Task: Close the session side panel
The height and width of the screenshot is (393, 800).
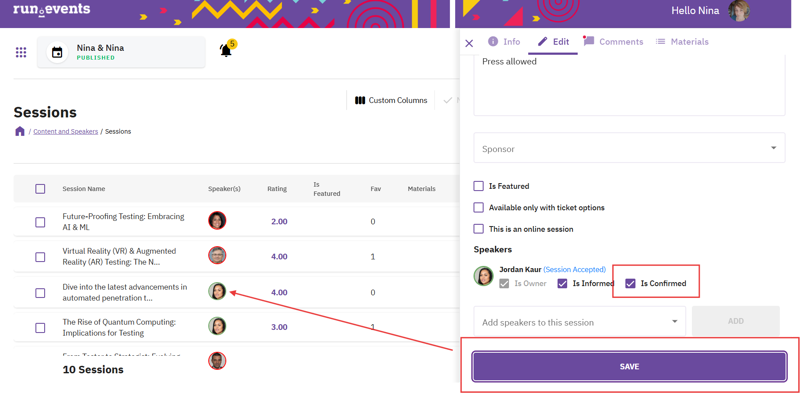Action: click(x=469, y=43)
